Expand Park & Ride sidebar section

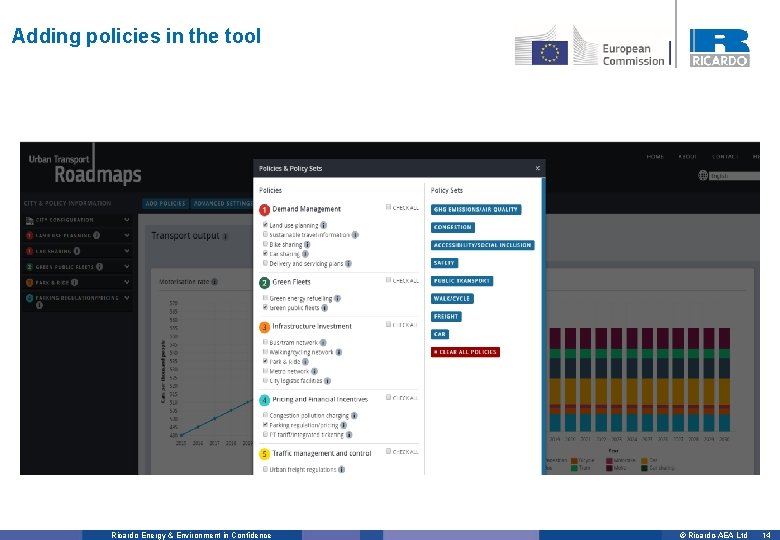click(x=127, y=282)
